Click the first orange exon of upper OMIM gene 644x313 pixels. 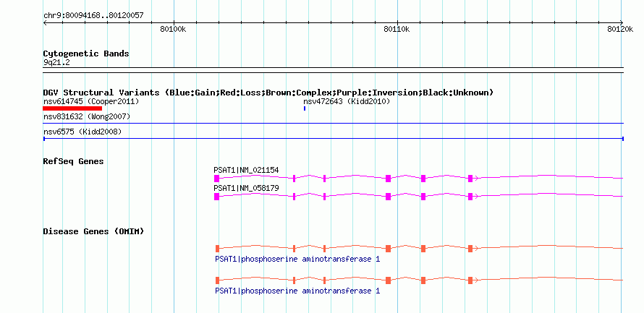pyautogui.click(x=217, y=248)
